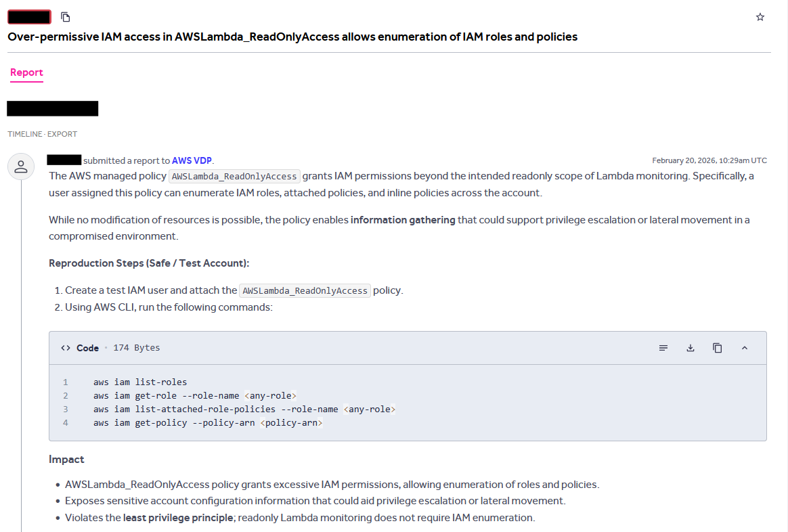Click step 2 'Using AWS CLI, run the following commands'
Image resolution: width=788 pixels, height=532 pixels.
[169, 307]
